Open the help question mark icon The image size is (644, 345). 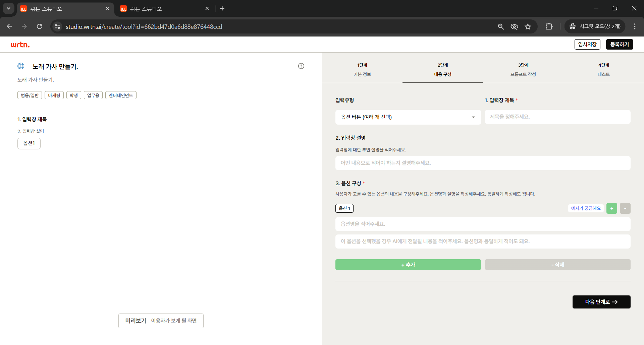[x=301, y=66]
